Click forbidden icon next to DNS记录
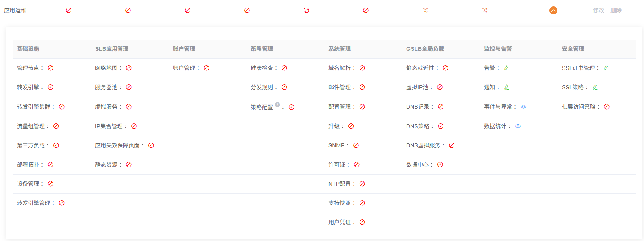Screen dimensions: 644x241 (x=441, y=107)
